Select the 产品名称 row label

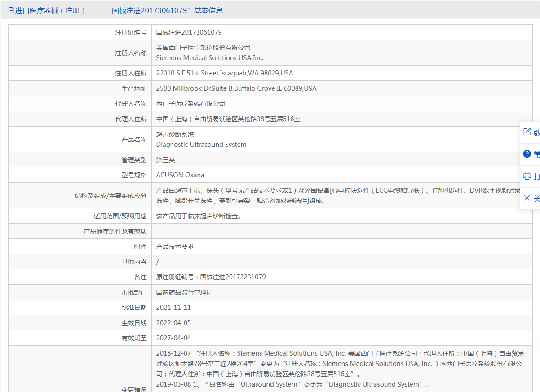click(134, 140)
